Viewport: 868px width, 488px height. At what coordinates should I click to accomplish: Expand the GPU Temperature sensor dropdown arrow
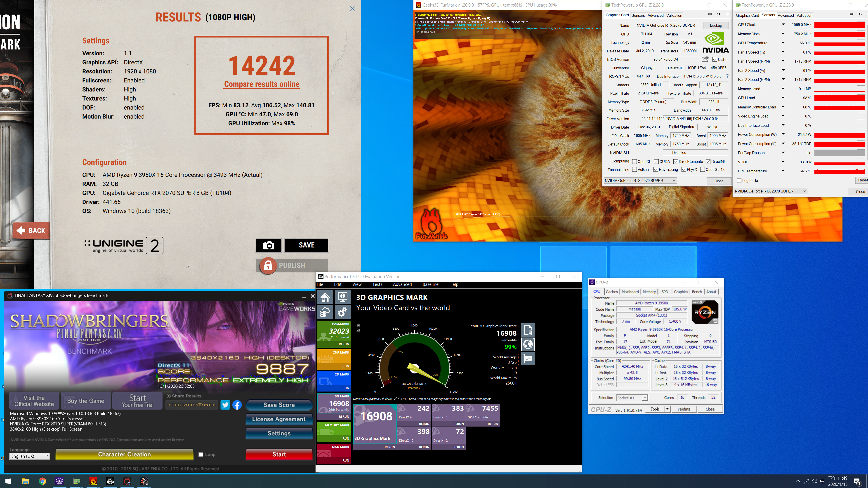[783, 43]
